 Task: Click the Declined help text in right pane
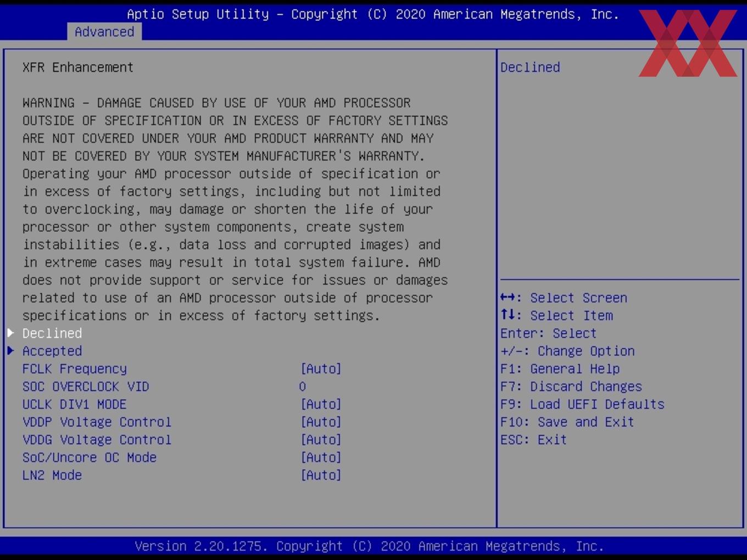click(530, 67)
